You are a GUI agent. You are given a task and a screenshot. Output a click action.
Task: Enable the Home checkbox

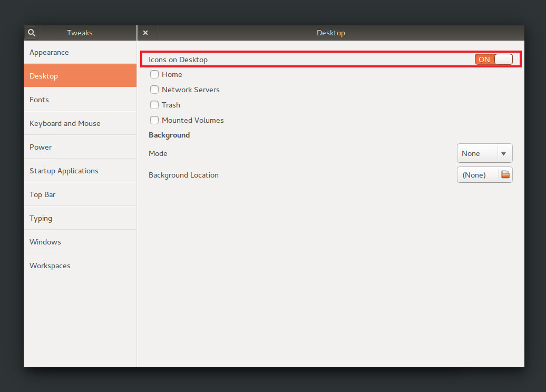[x=154, y=74]
